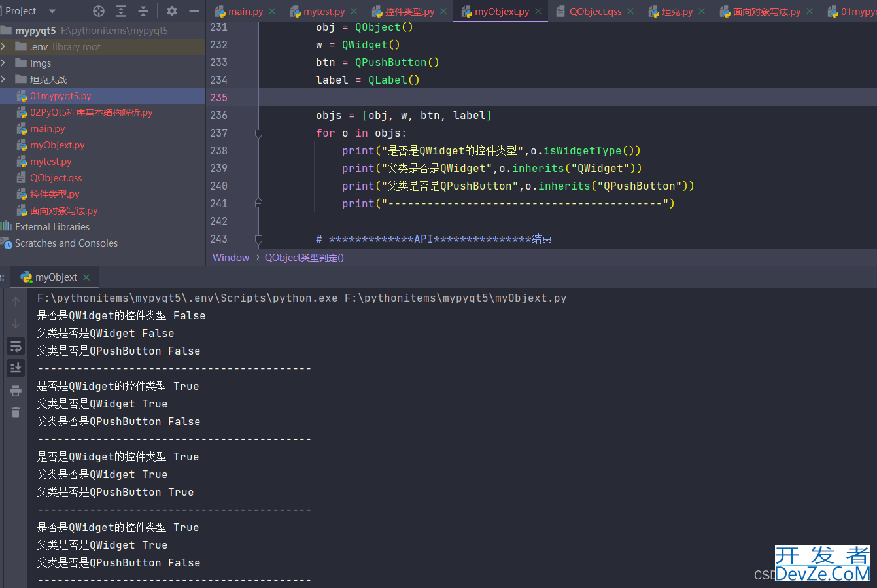Click the External Libraries icon
877x588 pixels.
[7, 226]
